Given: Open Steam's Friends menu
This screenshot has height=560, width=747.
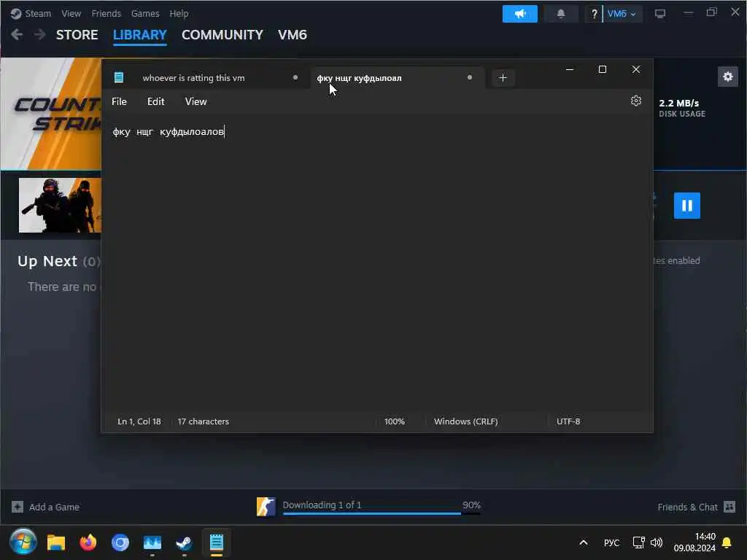Looking at the screenshot, I should pyautogui.click(x=107, y=13).
